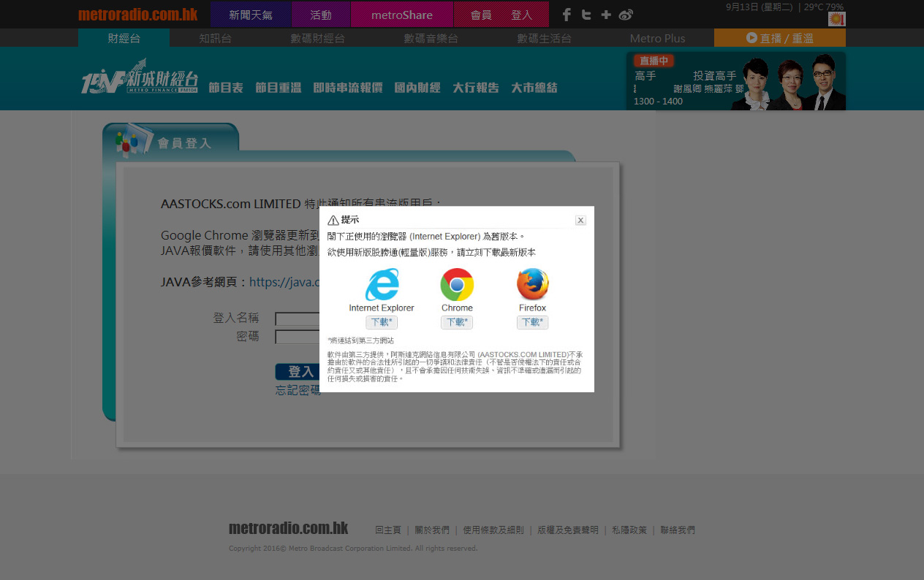Screen dimensions: 924x580
Task: Download Chrome via 下載 button
Action: tap(457, 322)
